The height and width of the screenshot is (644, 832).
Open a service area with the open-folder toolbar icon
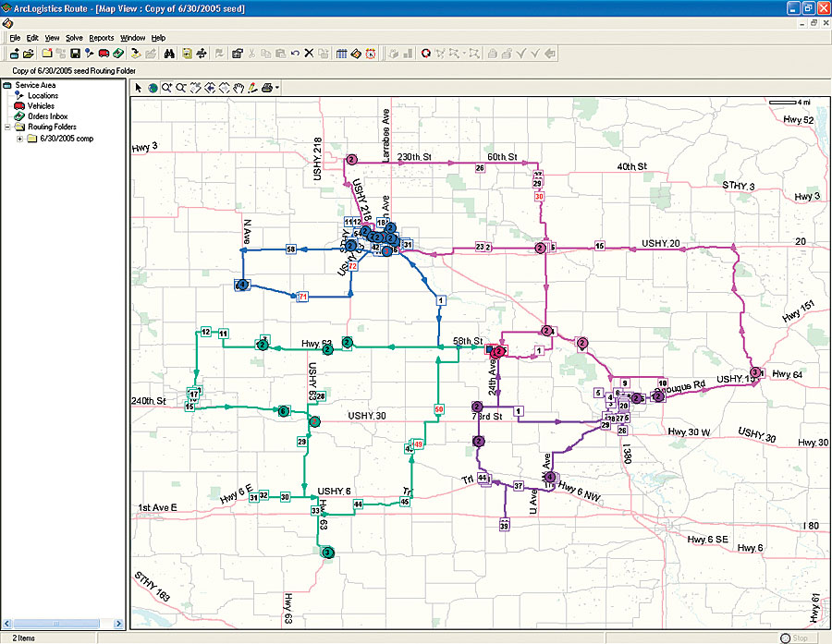tap(28, 54)
